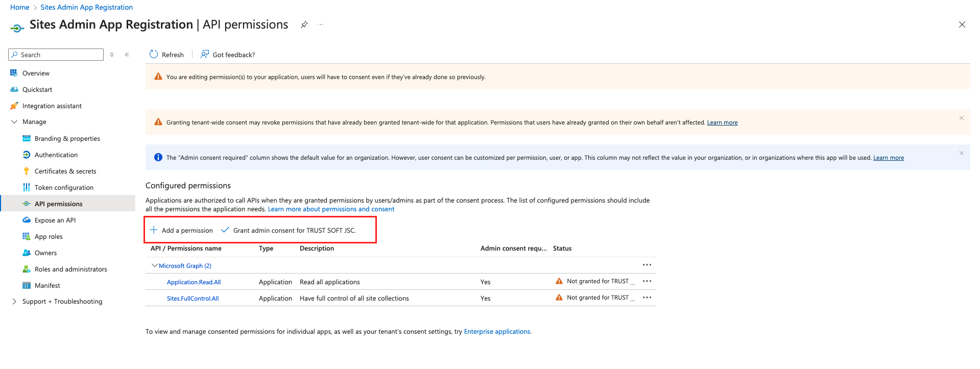
Task: Click the Roles and administrators icon
Action: tap(27, 269)
